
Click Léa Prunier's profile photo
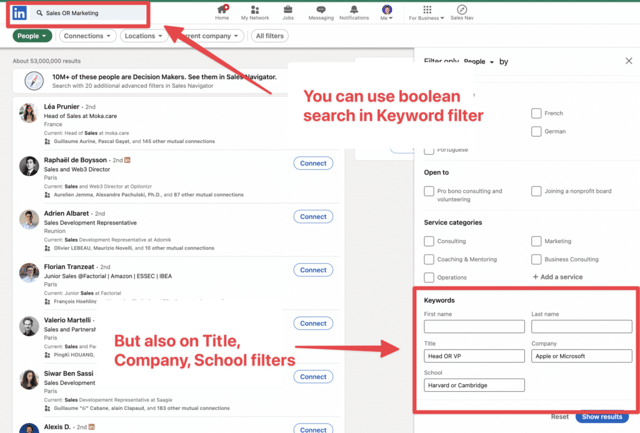(x=29, y=113)
